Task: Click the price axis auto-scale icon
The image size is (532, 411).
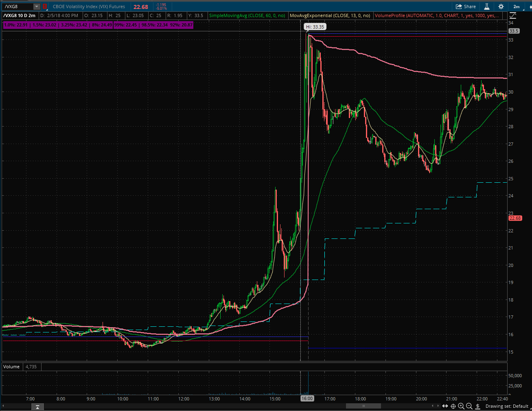Action: [x=513, y=15]
